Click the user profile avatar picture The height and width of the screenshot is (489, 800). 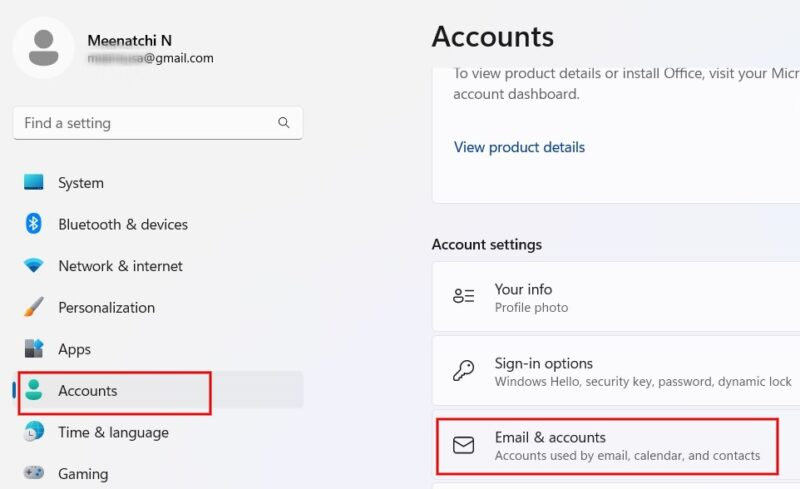(43, 47)
